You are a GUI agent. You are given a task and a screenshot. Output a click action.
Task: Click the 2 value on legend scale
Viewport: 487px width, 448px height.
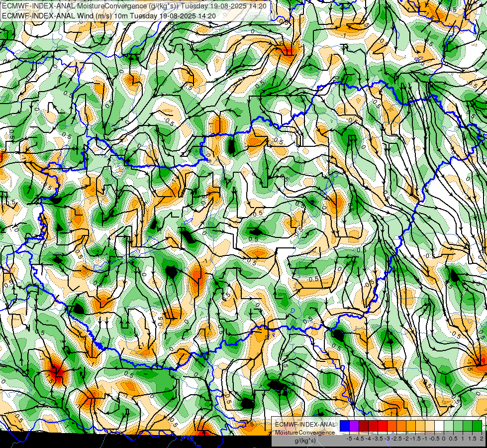[482, 439]
